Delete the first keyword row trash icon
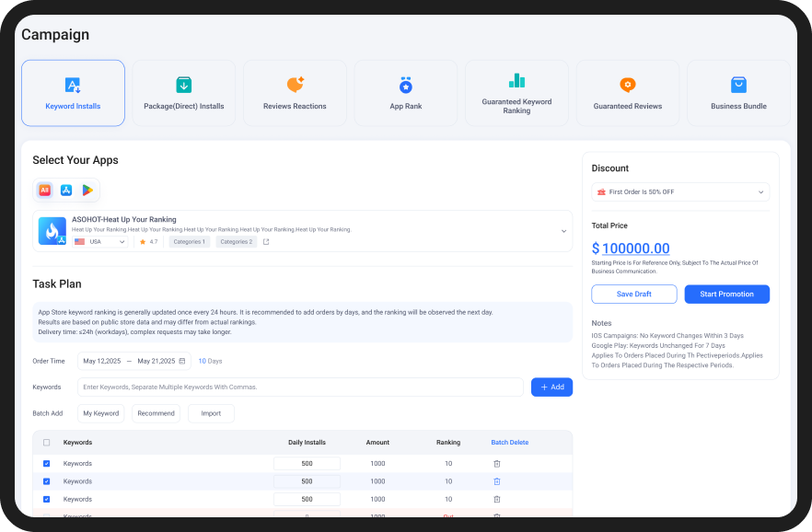This screenshot has height=532, width=812. pyautogui.click(x=496, y=464)
